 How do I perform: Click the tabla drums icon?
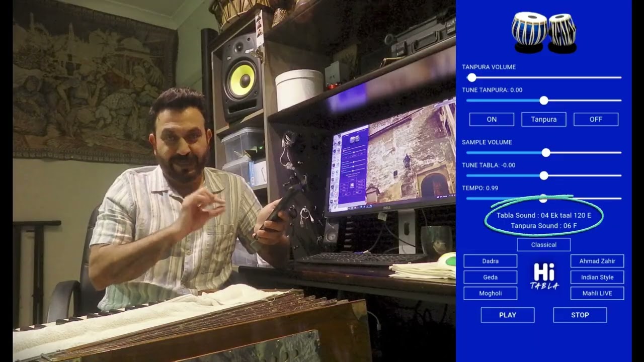coord(544,32)
